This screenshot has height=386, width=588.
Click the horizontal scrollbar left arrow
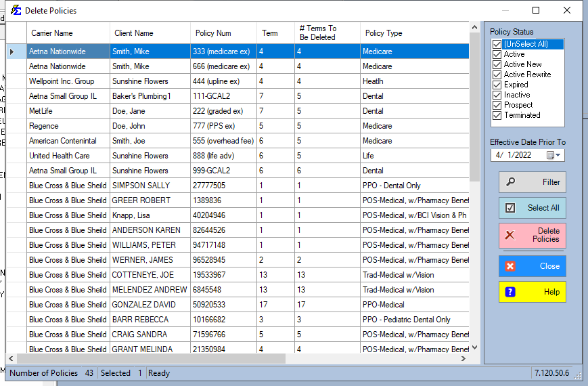[11, 359]
